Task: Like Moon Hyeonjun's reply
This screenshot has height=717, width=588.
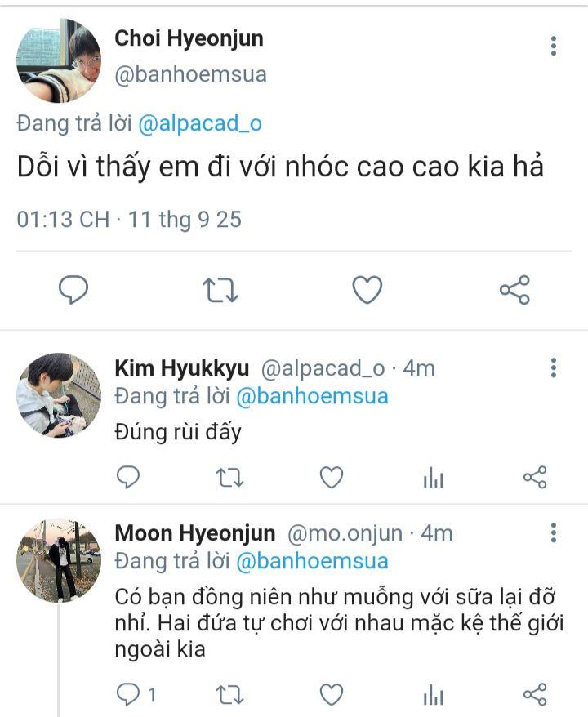Action: (x=331, y=695)
